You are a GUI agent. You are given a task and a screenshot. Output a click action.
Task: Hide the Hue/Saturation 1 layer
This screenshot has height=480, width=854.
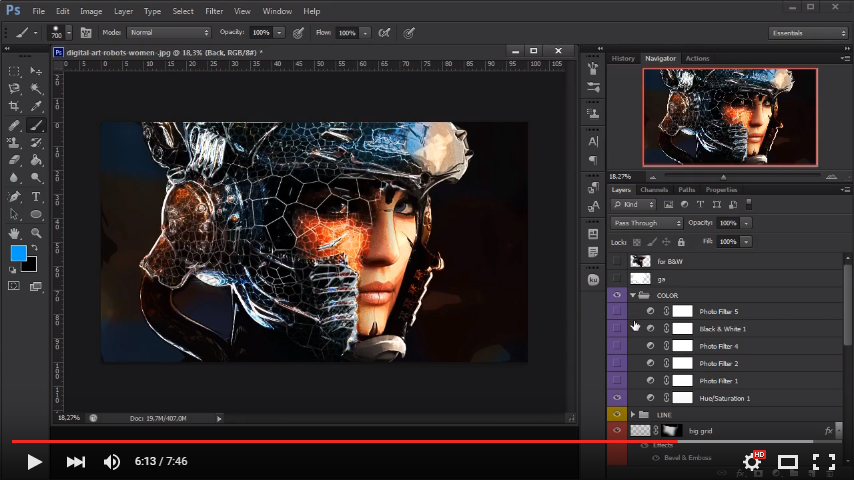[x=617, y=398]
